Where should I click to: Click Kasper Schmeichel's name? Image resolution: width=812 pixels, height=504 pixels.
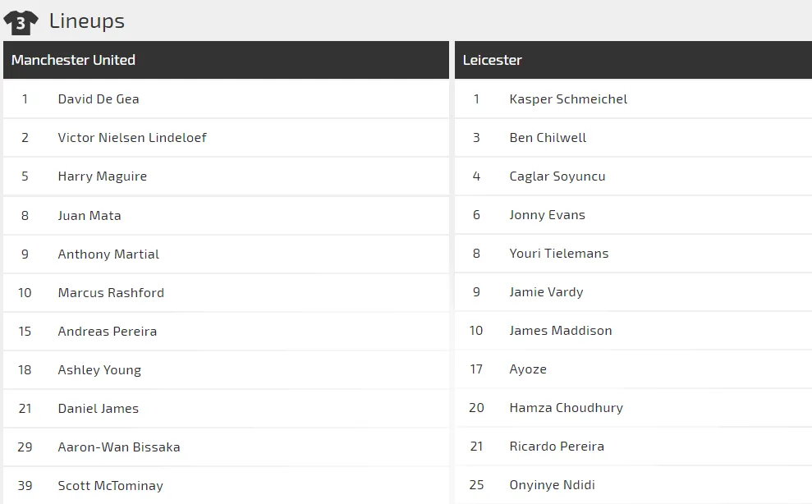[568, 99]
